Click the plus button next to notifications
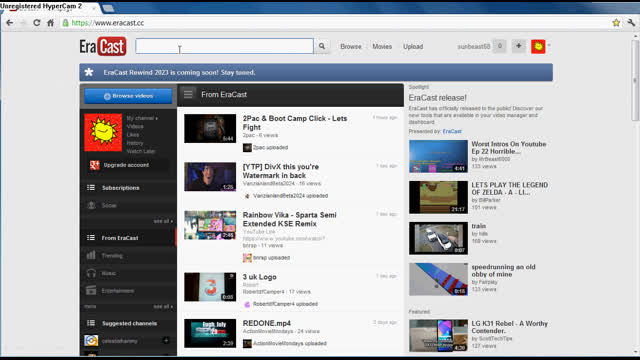640x360 pixels. pyautogui.click(x=518, y=46)
